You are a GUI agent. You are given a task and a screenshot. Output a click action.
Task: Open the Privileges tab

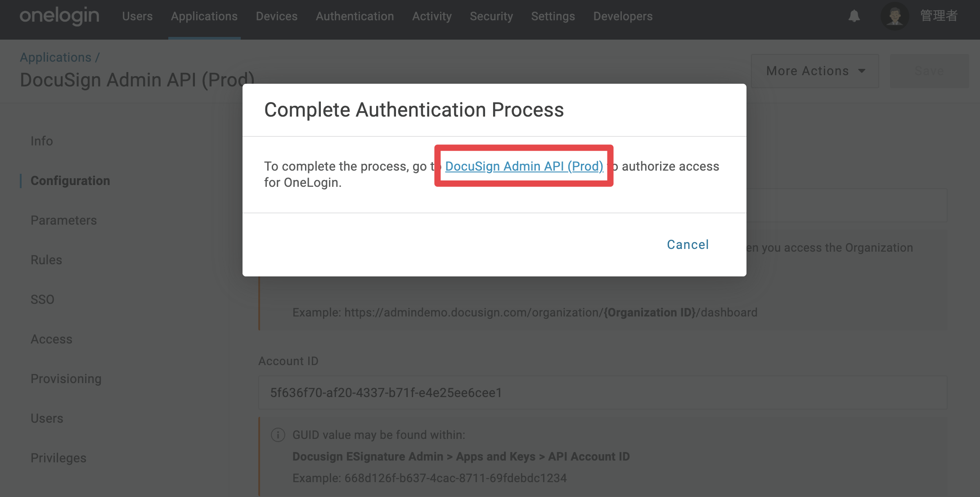pyautogui.click(x=58, y=458)
